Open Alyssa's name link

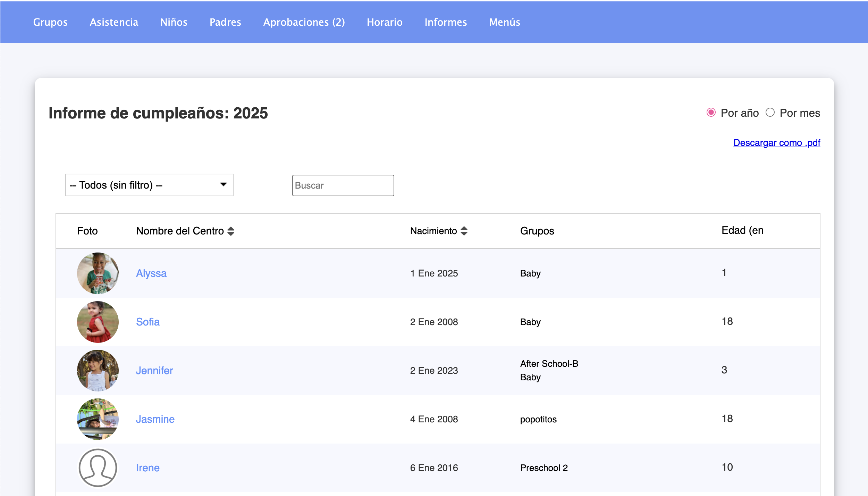click(151, 273)
